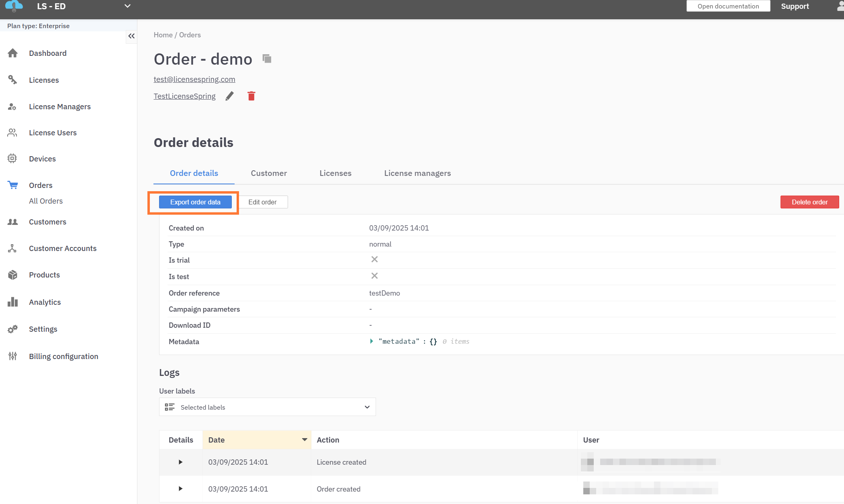Click the copy icon beside Order - demo

tap(267, 59)
